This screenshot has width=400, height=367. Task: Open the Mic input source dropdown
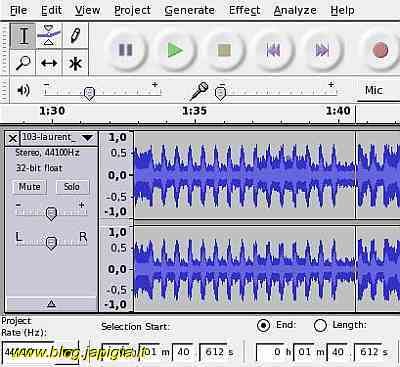click(378, 91)
